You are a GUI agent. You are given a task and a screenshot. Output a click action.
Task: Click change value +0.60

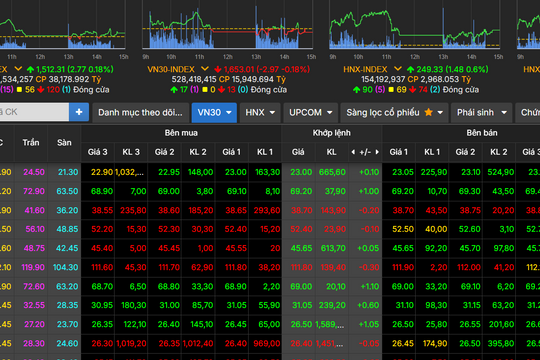click(368, 305)
